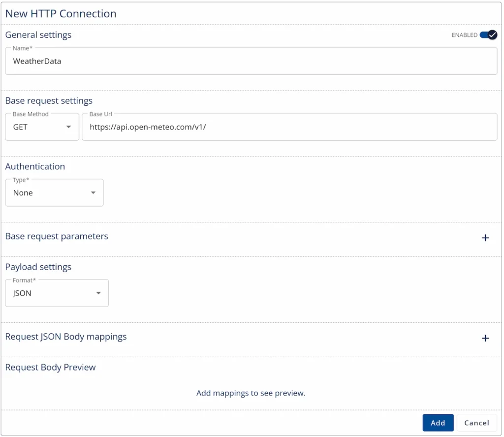Click the plus icon to add base request parameters

486,238
